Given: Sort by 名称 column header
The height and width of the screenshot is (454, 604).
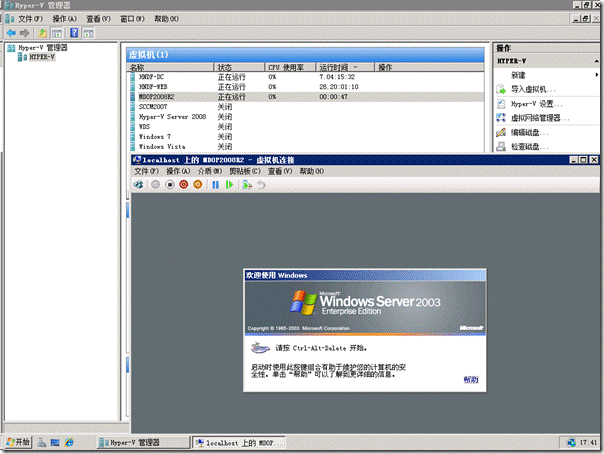Looking at the screenshot, I should tap(171, 67).
